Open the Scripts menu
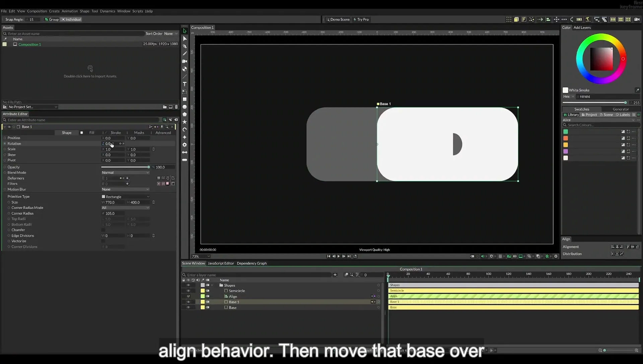Image resolution: width=643 pixels, height=364 pixels. click(x=138, y=11)
